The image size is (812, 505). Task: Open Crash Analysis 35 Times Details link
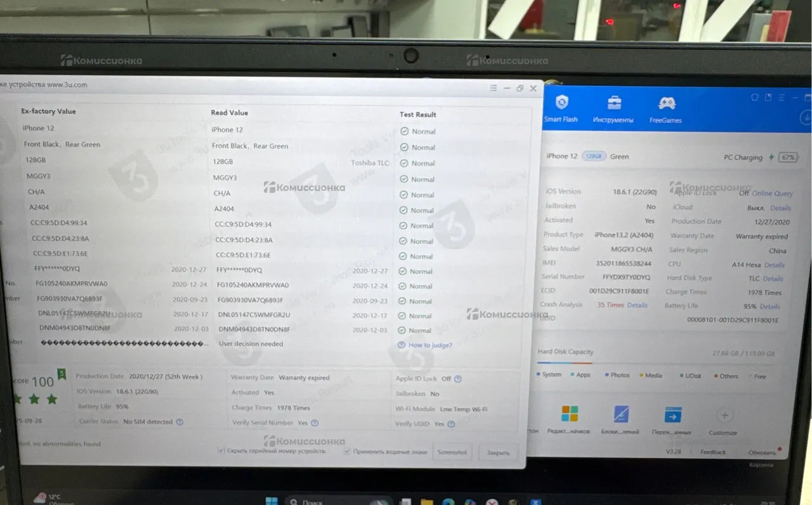tap(638, 305)
